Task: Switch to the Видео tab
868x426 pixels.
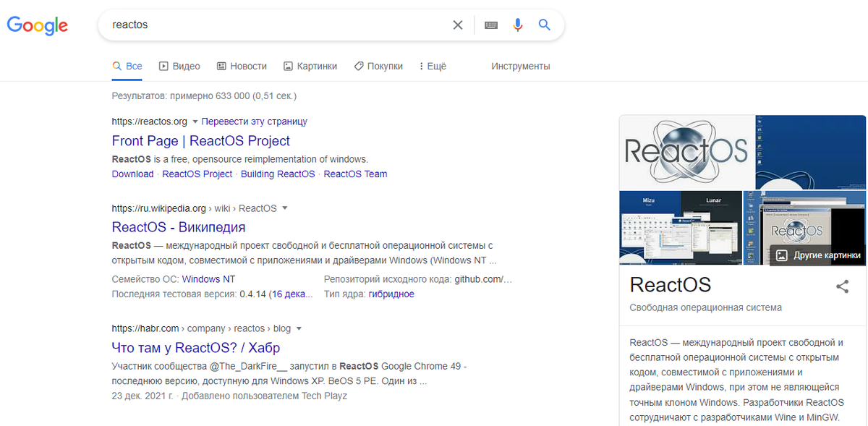Action: pos(179,66)
